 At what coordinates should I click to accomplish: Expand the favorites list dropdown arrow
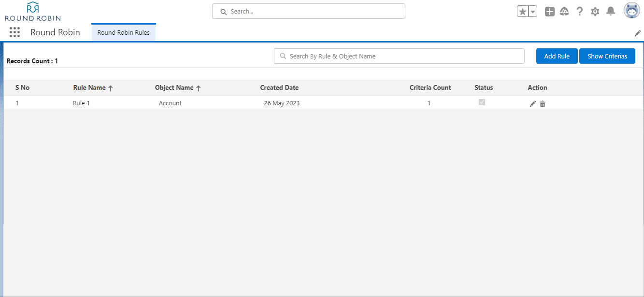pos(533,12)
